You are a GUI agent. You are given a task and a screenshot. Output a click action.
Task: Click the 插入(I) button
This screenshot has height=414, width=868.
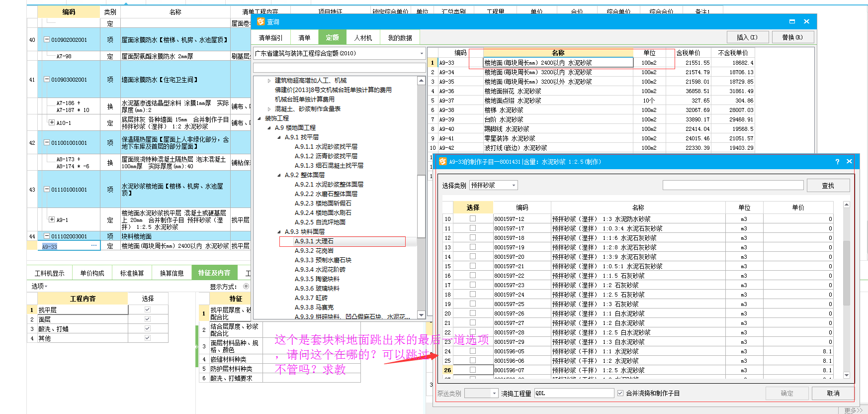[747, 37]
